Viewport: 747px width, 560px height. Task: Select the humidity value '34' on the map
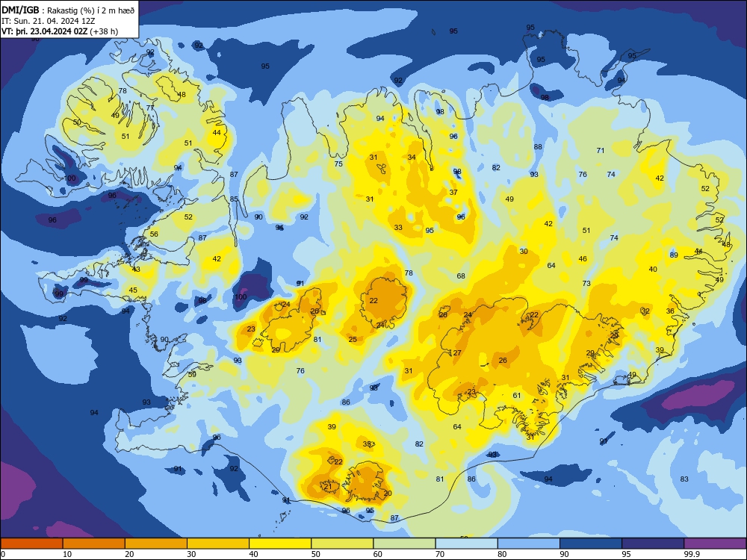(x=412, y=157)
